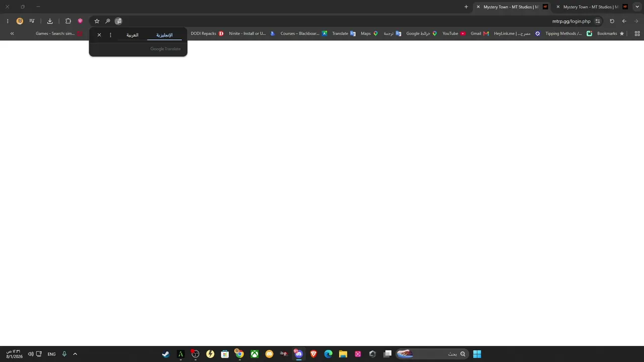The height and width of the screenshot is (362, 644).
Task: Expand hidden bookmarks with double chevron
Action: click(12, 34)
